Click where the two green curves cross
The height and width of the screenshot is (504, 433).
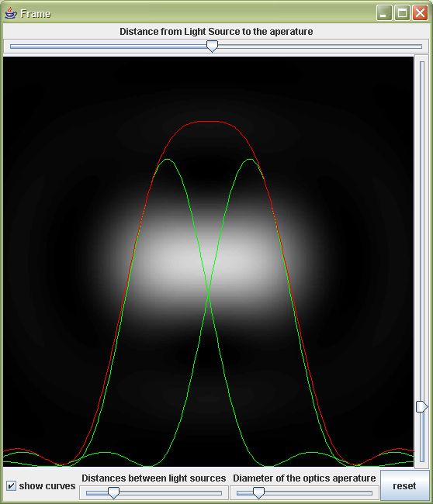tap(209, 291)
